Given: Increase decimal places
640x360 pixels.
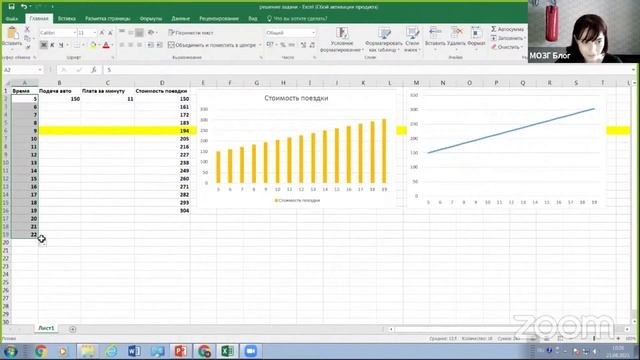Looking at the screenshot, I should click(x=303, y=45).
